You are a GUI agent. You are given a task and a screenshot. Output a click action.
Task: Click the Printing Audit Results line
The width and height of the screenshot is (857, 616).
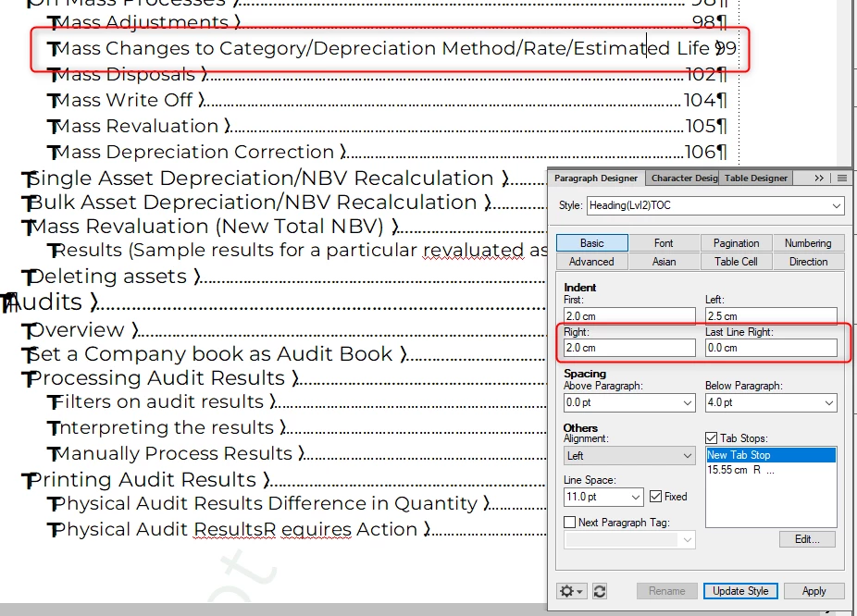[284, 480]
